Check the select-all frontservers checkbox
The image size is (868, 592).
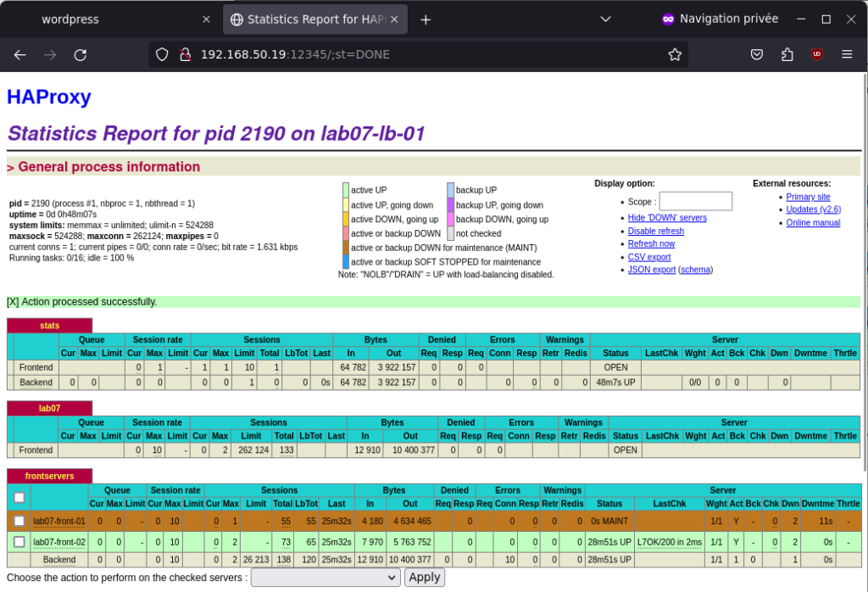click(x=19, y=497)
